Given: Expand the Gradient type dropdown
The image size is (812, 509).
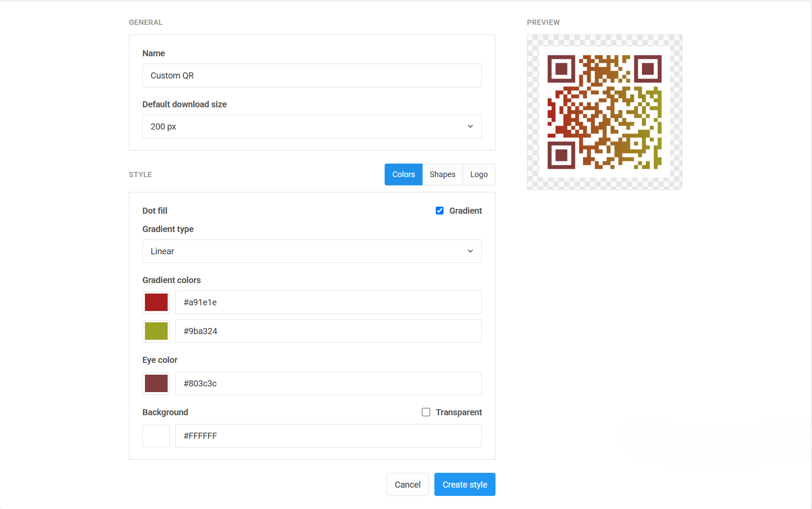Looking at the screenshot, I should point(312,251).
